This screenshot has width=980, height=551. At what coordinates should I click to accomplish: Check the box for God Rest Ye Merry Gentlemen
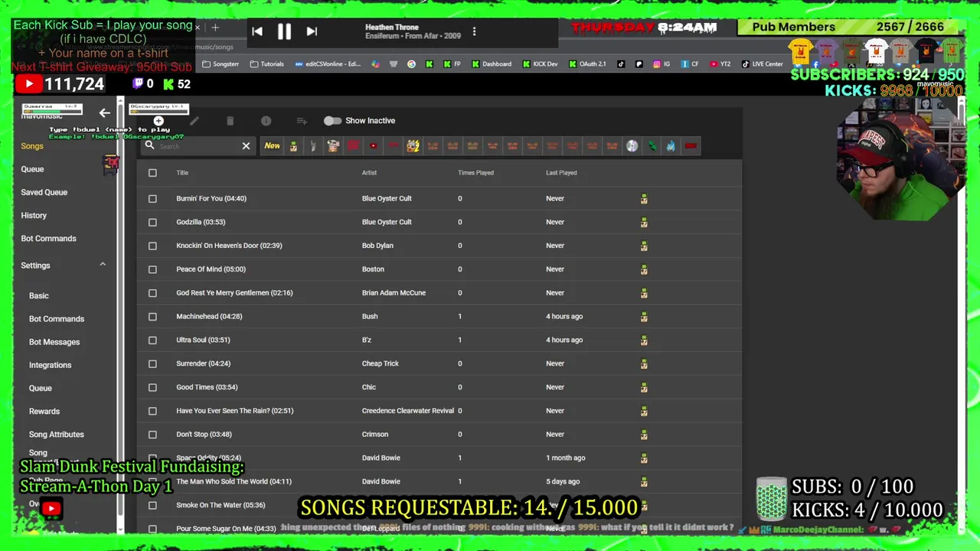click(152, 293)
